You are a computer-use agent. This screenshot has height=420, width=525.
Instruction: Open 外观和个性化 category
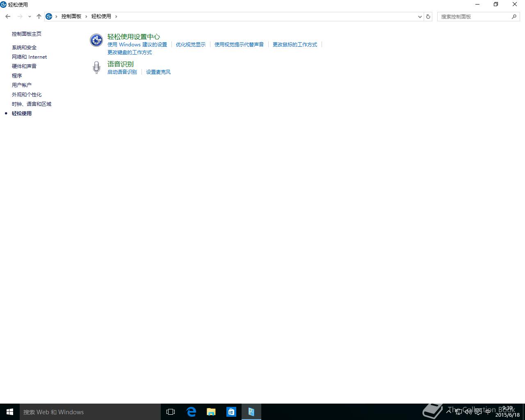tap(27, 95)
